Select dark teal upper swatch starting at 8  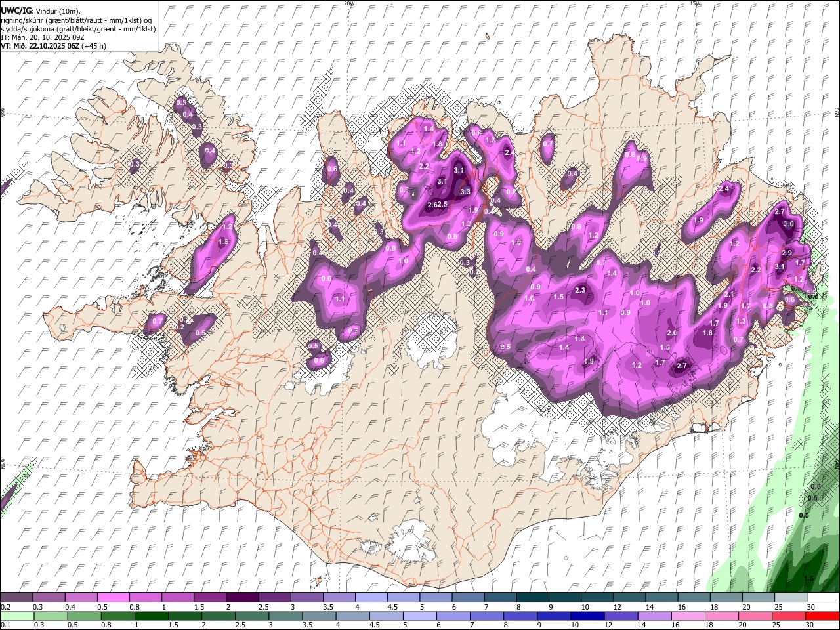pyautogui.click(x=532, y=598)
